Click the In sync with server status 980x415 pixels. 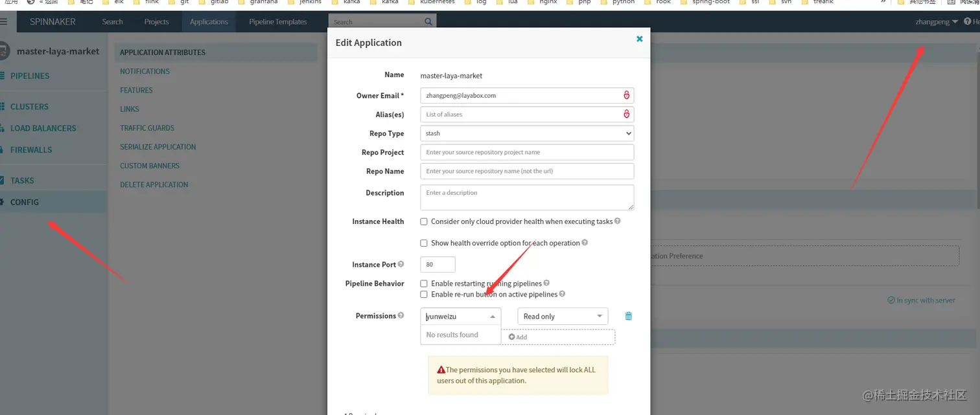pos(921,300)
